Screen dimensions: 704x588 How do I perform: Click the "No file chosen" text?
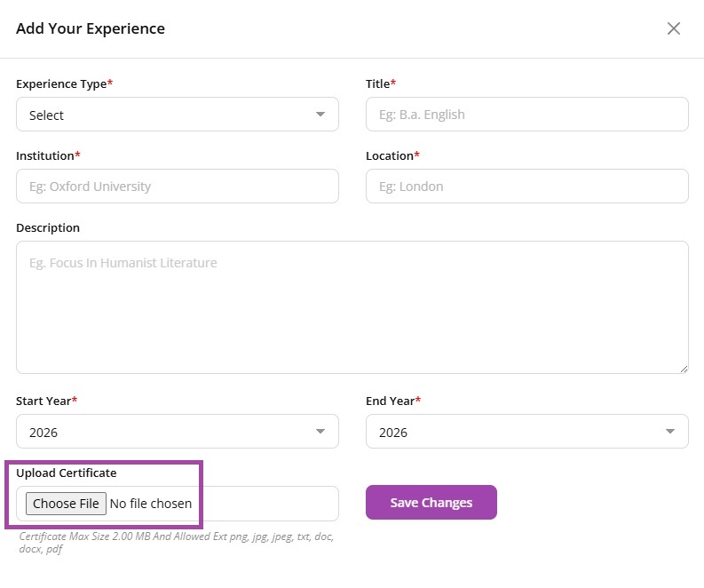point(150,504)
